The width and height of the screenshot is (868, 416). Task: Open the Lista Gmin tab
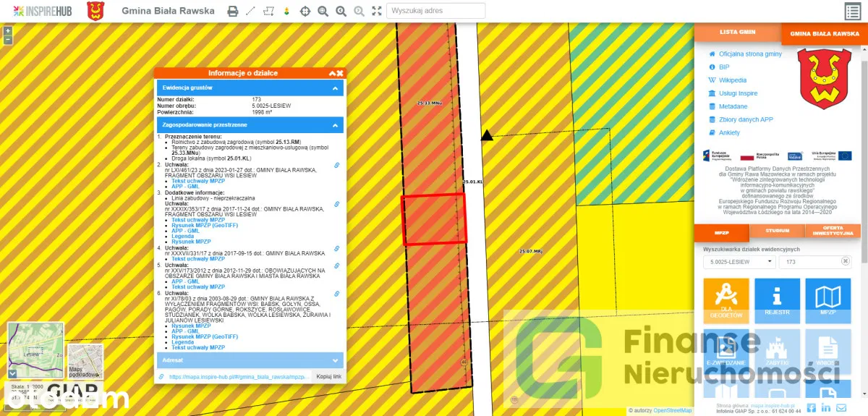[737, 33]
